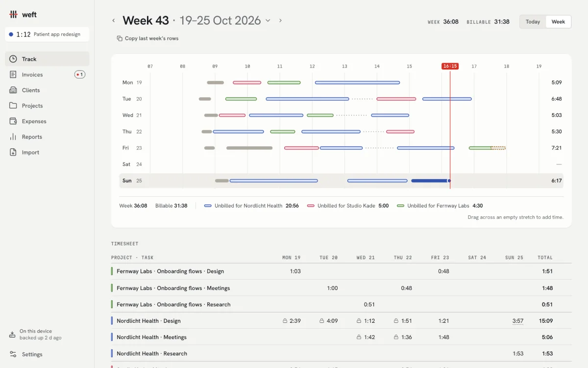Open row Fernway Labs · Onboarding flows · Research

click(341, 304)
